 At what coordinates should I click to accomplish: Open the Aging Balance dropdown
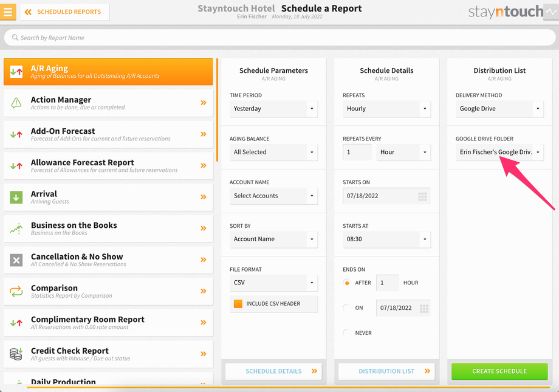(x=273, y=153)
